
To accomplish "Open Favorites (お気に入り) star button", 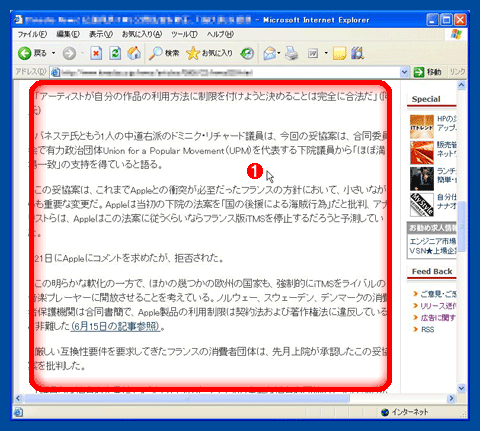I will click(x=209, y=53).
